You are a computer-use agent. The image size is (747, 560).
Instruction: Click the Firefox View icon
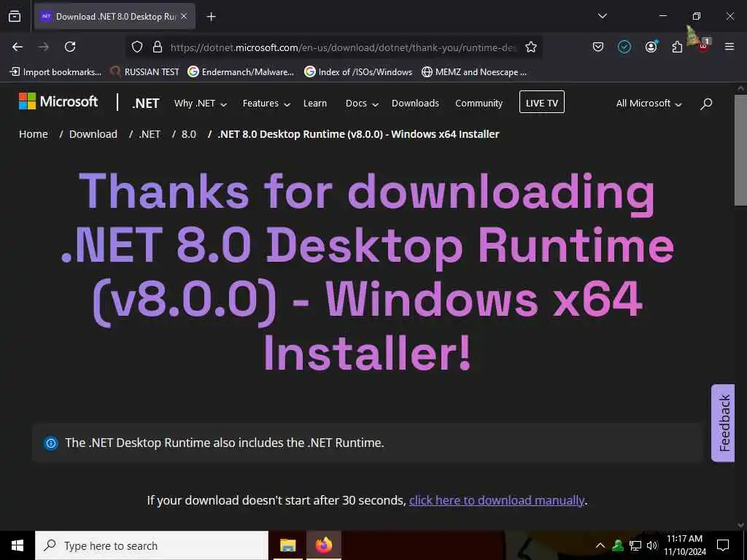pos(15,17)
